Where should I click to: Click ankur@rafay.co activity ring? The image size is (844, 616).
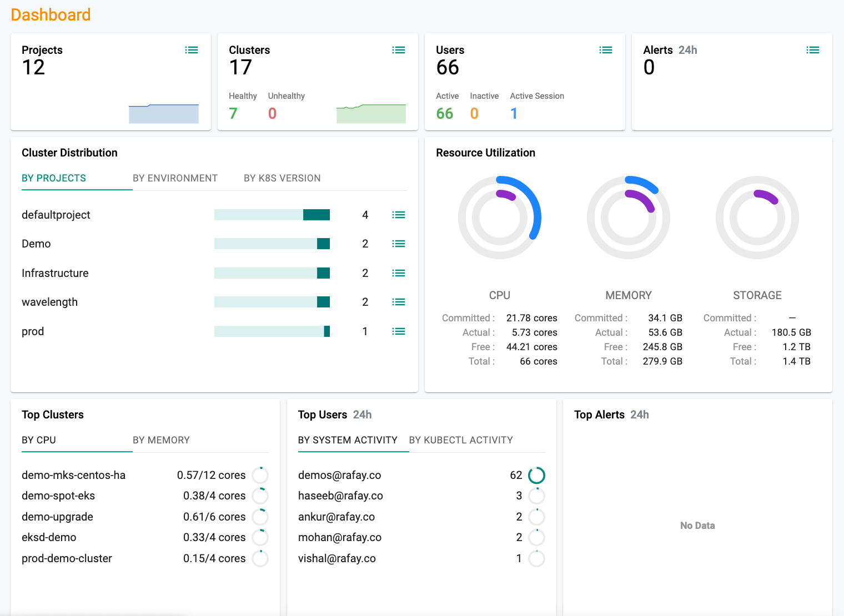pos(536,517)
